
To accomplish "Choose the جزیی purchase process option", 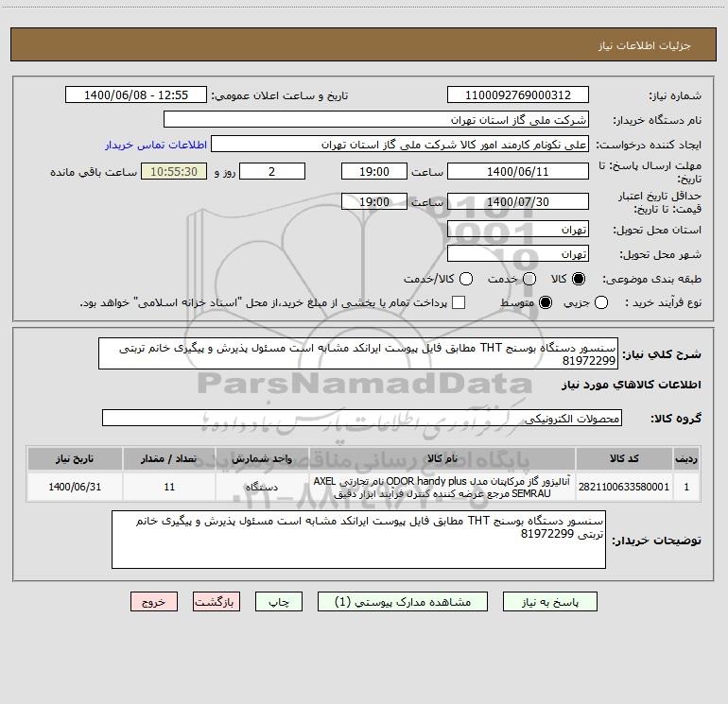I will pyautogui.click(x=600, y=302).
